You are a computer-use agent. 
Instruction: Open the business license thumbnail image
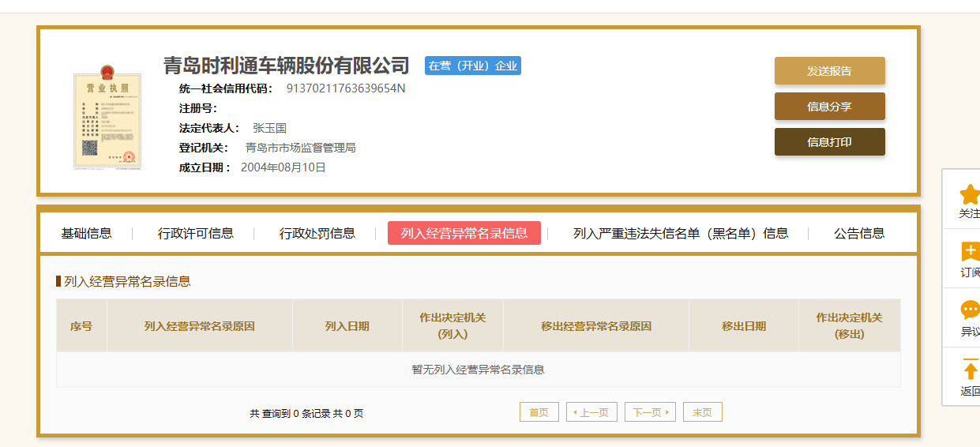pyautogui.click(x=107, y=118)
